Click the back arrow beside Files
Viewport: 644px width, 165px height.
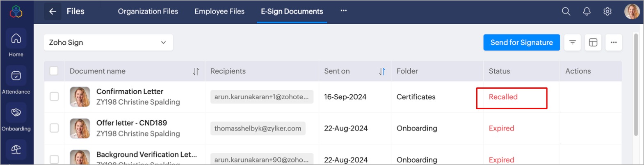(53, 11)
